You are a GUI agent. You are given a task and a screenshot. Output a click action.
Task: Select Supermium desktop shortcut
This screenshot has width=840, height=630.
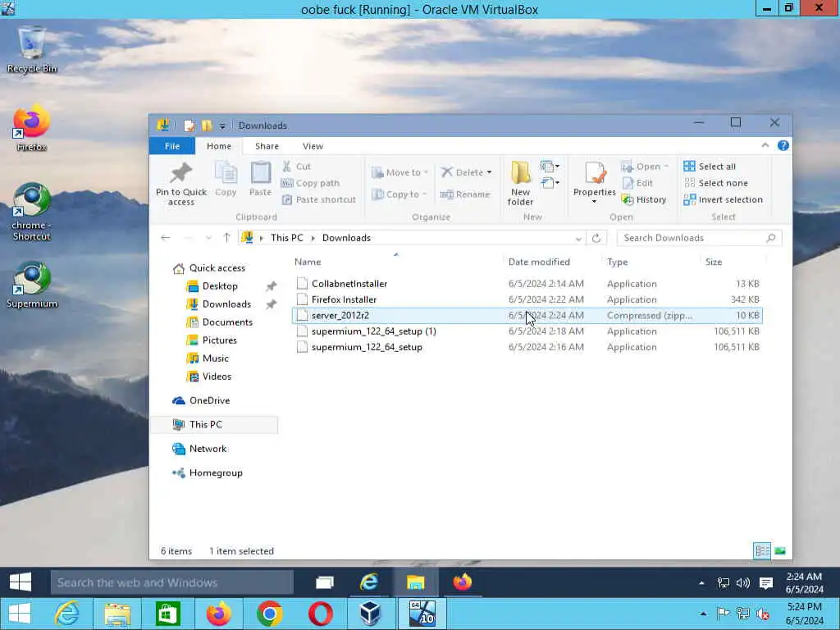point(32,285)
